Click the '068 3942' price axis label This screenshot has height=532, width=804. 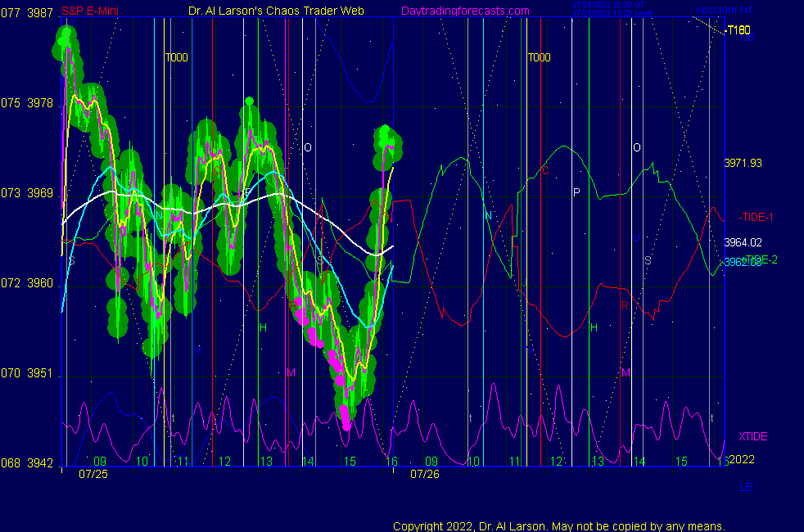click(x=27, y=463)
